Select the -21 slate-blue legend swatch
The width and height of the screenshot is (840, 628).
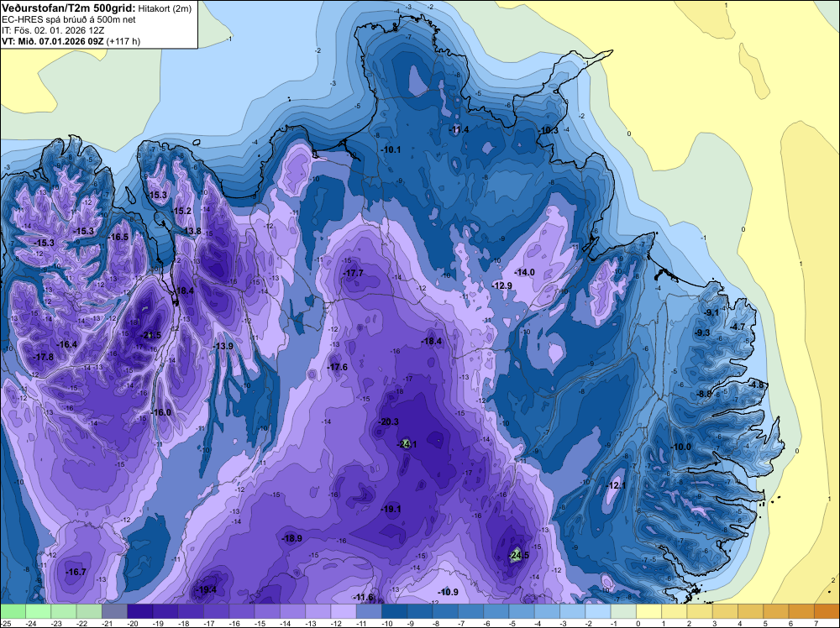(x=114, y=611)
